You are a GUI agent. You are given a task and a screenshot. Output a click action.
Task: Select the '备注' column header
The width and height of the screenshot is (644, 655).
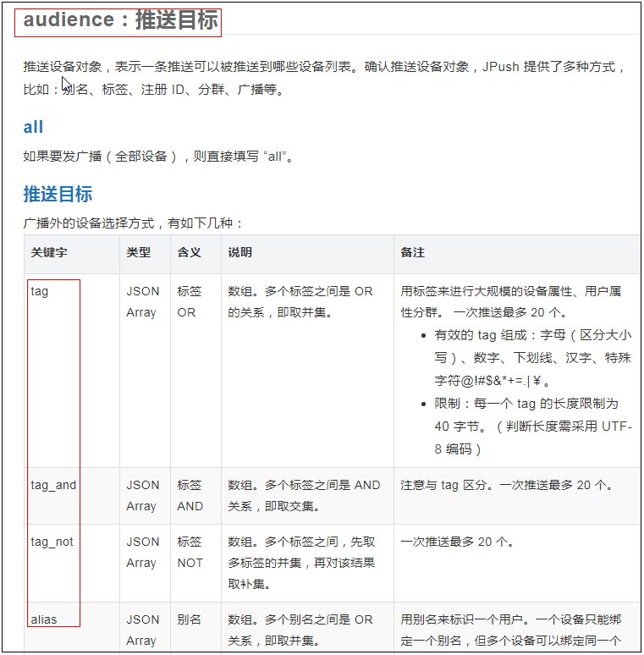[x=413, y=252]
